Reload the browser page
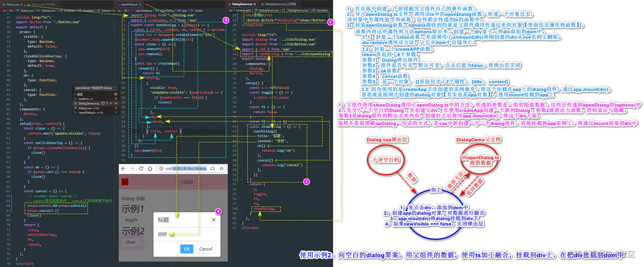This screenshot has height=267, width=644. pos(141,169)
